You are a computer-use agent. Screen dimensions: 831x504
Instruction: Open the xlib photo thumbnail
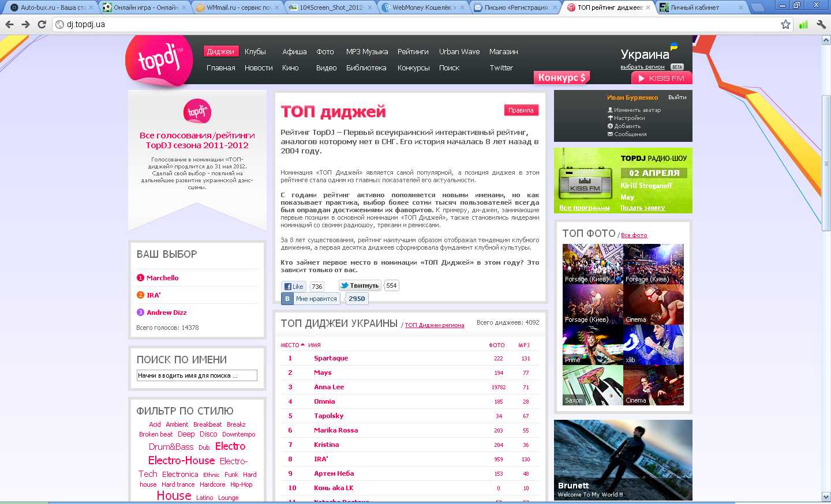653,345
